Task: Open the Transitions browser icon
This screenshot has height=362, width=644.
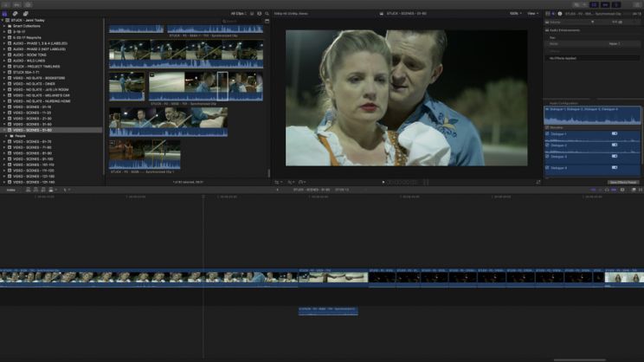Action: click(x=641, y=190)
